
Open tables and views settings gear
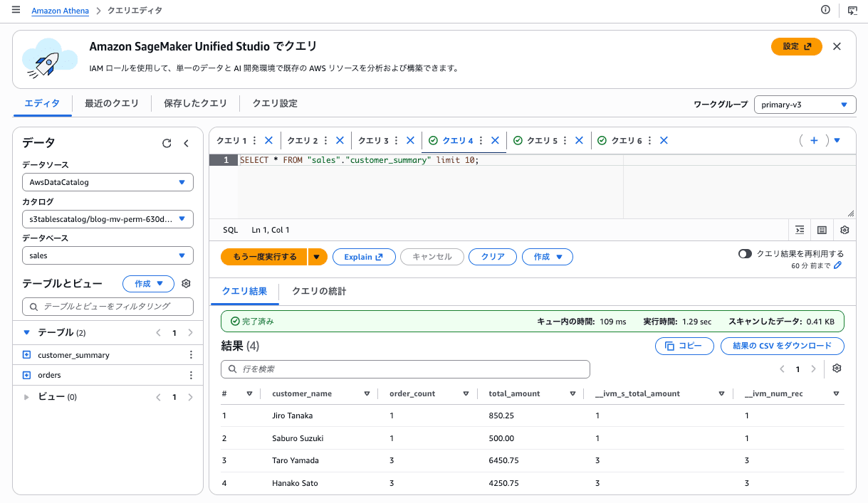tap(186, 284)
